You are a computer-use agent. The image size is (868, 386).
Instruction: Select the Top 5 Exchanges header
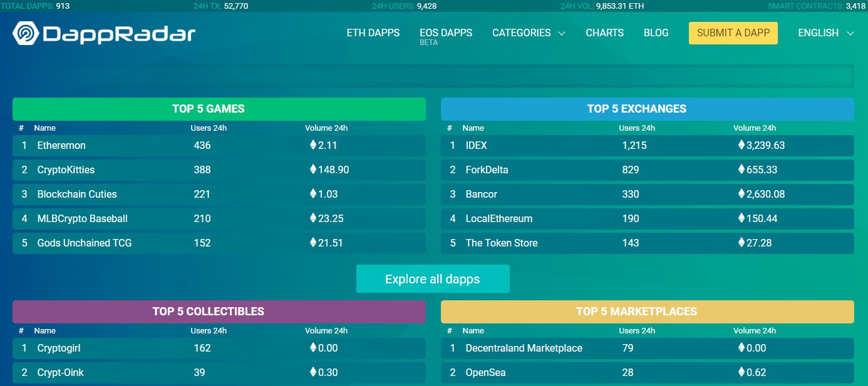[x=647, y=109]
